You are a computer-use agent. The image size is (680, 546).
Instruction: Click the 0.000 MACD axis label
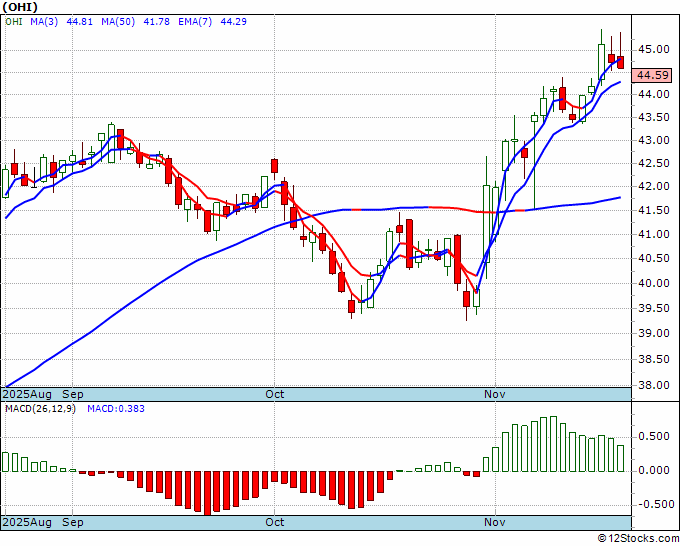coord(656,470)
